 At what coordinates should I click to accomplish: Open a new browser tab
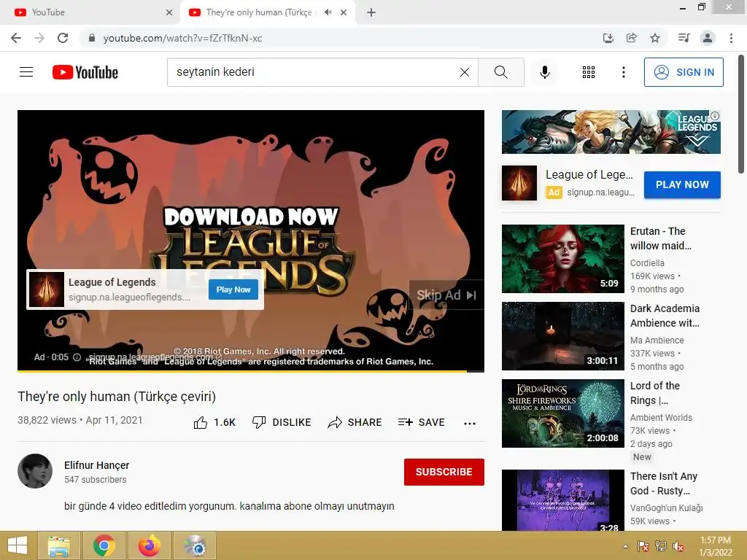[x=371, y=12]
